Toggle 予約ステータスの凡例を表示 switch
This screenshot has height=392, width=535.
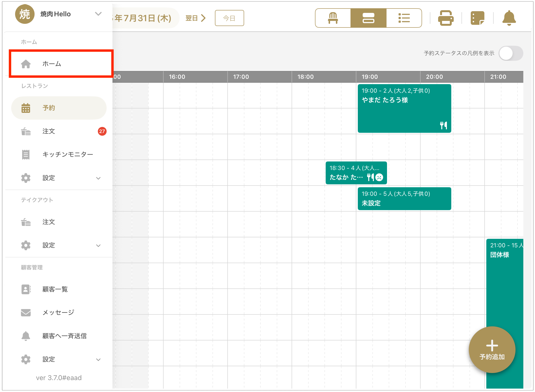tap(511, 53)
